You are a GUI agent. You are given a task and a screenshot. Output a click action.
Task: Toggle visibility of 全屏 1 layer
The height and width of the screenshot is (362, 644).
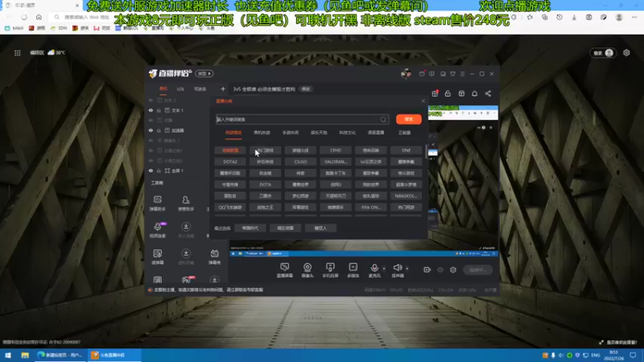pyautogui.click(x=151, y=171)
